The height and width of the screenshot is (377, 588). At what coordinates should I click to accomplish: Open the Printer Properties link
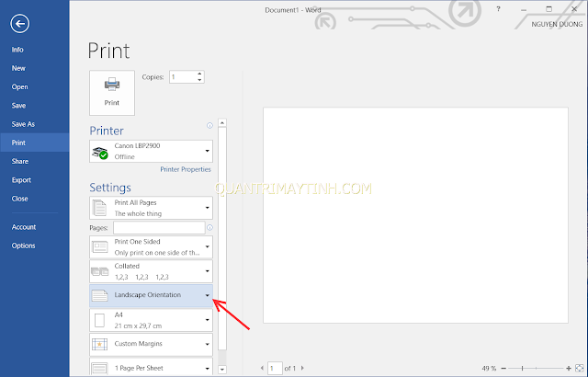186,169
